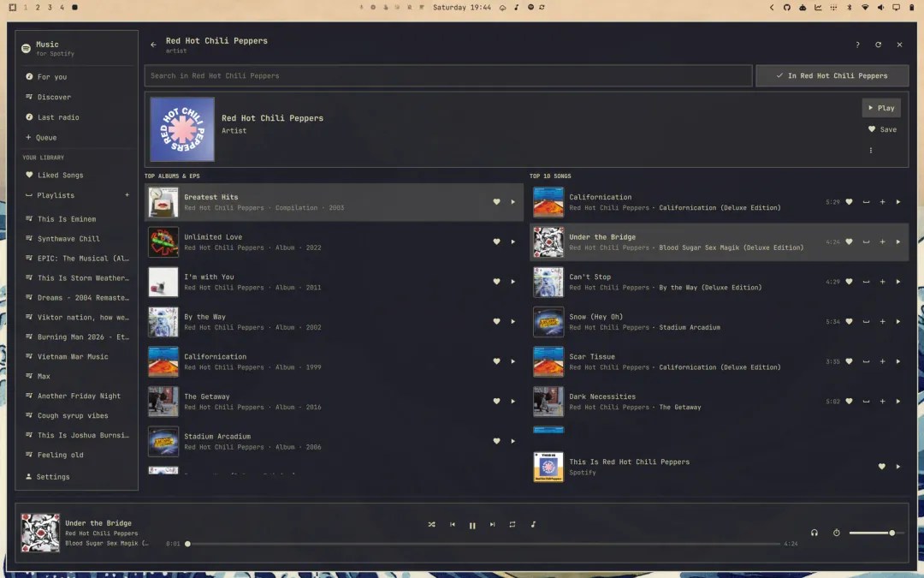Play the Greatest Hits album
Image resolution: width=924 pixels, height=578 pixels.
pos(512,202)
